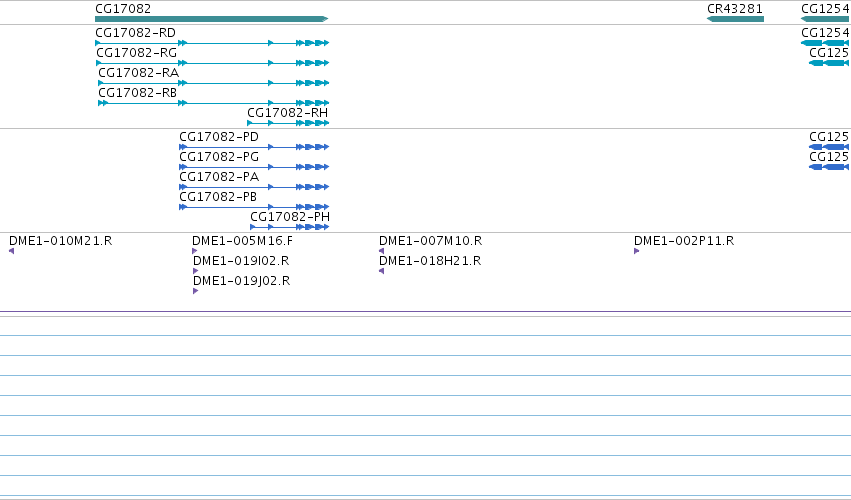Image resolution: width=851 pixels, height=500 pixels.
Task: Select protein CG17082-PD feature
Action: (254, 147)
